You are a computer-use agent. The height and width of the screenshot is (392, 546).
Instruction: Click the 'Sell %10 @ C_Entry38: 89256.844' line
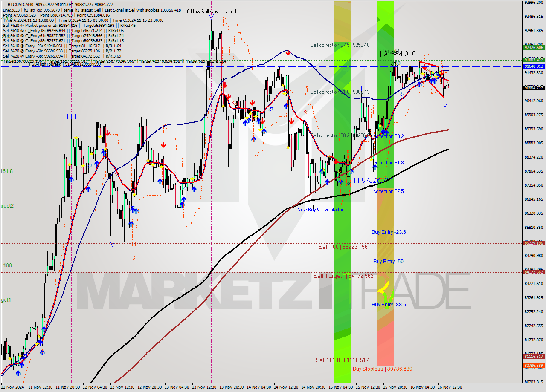[x=63, y=30]
